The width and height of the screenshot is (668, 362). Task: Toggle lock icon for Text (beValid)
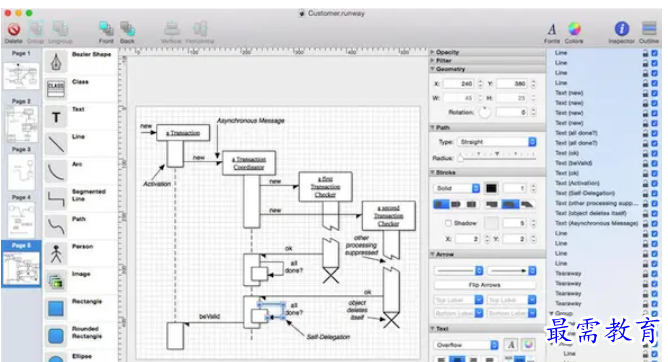coord(645,163)
